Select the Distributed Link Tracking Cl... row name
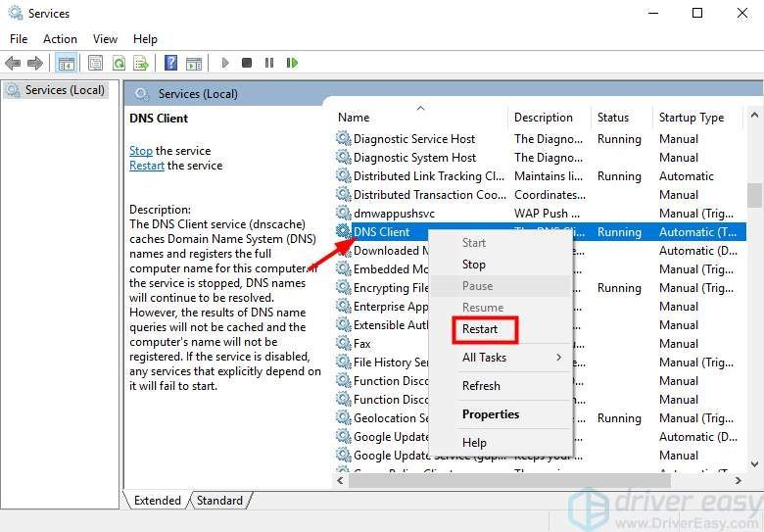The width and height of the screenshot is (764, 532). click(429, 176)
